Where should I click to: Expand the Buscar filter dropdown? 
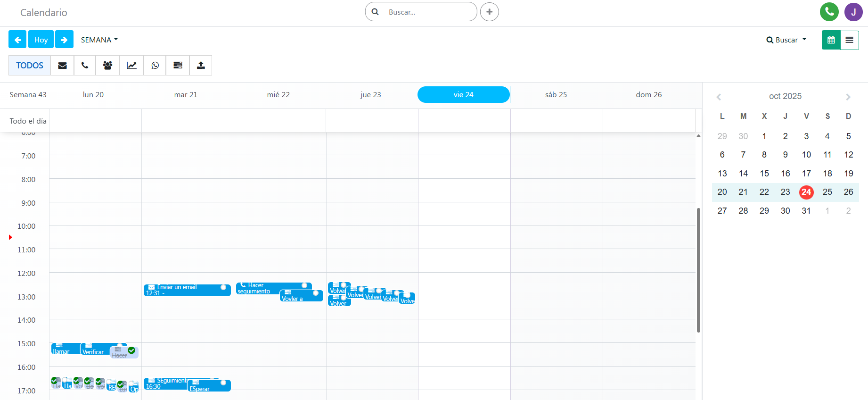tap(786, 40)
